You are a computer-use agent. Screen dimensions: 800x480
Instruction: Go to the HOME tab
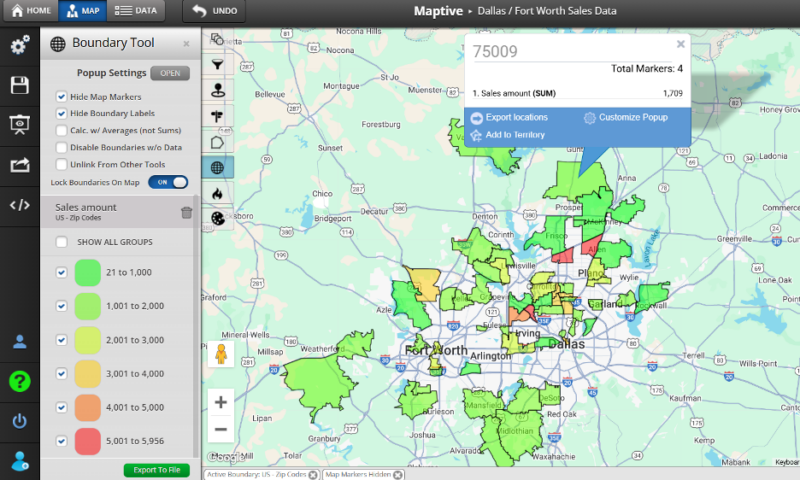tap(31, 11)
